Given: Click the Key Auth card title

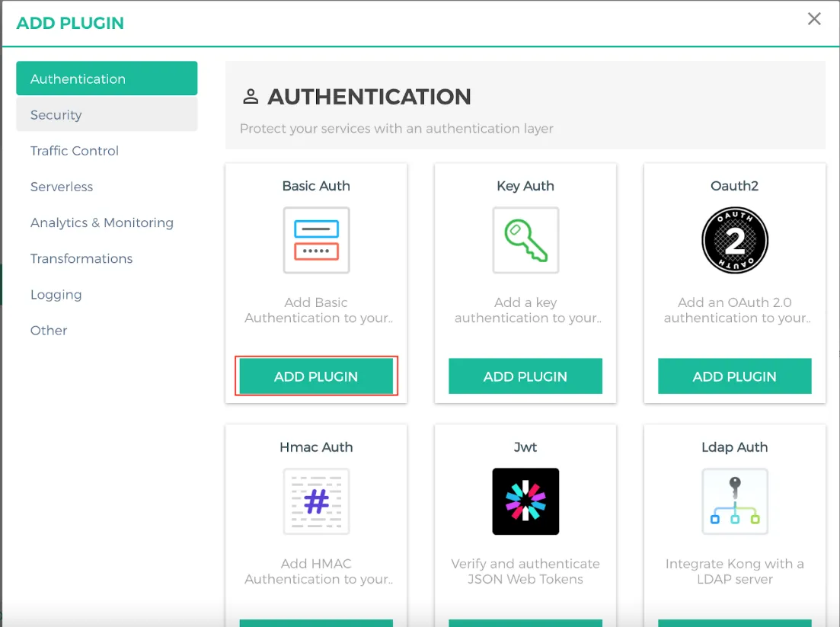Looking at the screenshot, I should (x=525, y=186).
